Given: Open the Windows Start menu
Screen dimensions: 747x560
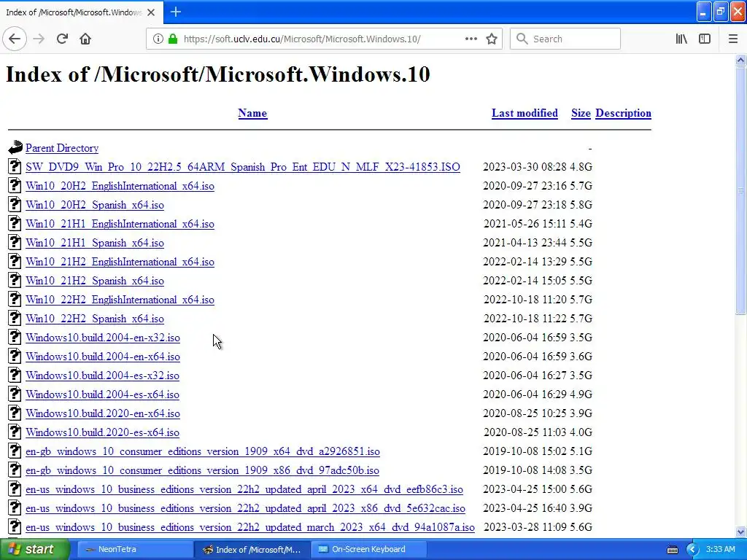Looking at the screenshot, I should 35,550.
